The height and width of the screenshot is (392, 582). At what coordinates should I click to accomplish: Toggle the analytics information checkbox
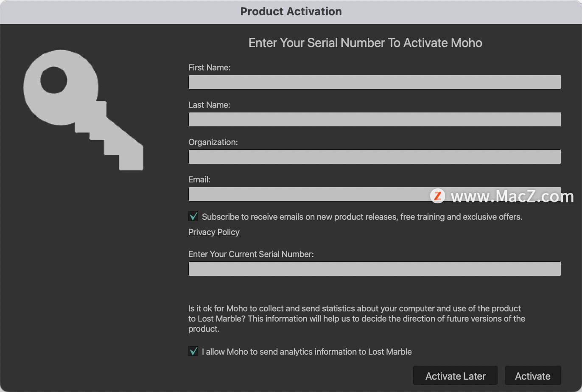[x=193, y=351]
